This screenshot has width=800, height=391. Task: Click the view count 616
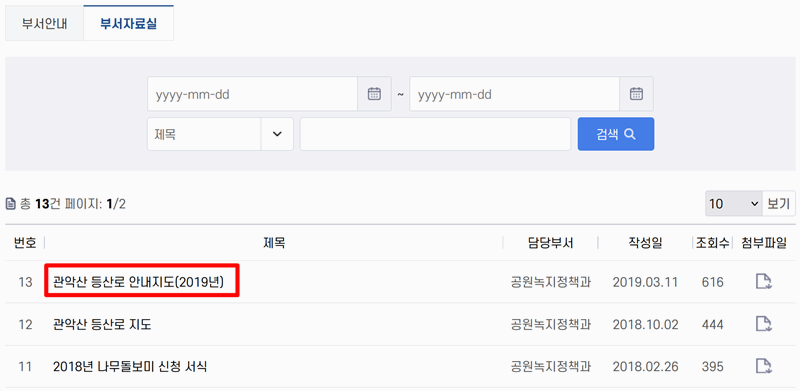(x=712, y=282)
